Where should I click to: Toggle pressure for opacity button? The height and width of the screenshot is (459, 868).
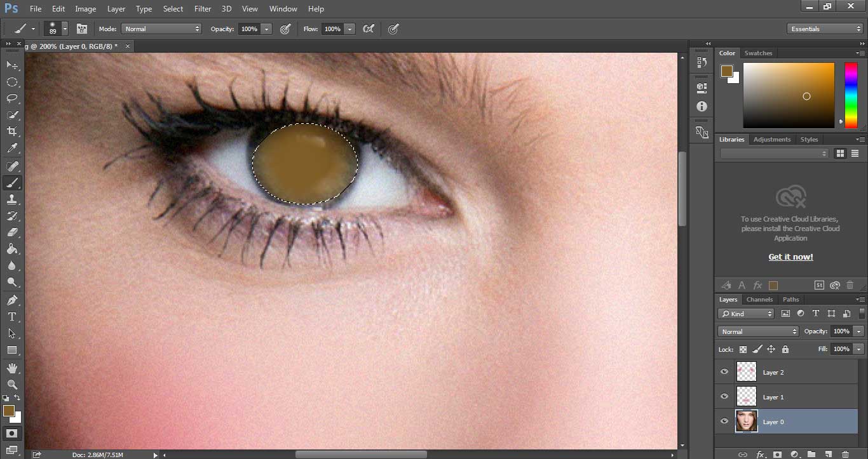(285, 29)
